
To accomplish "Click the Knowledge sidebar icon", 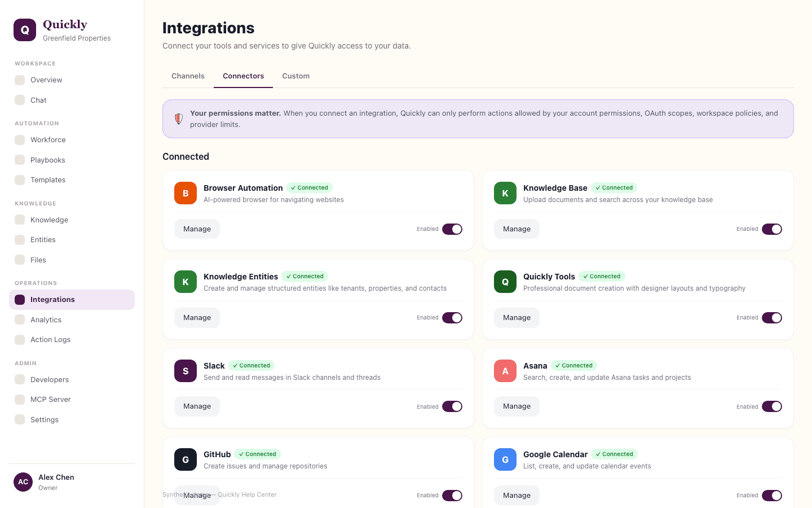I will [20, 220].
